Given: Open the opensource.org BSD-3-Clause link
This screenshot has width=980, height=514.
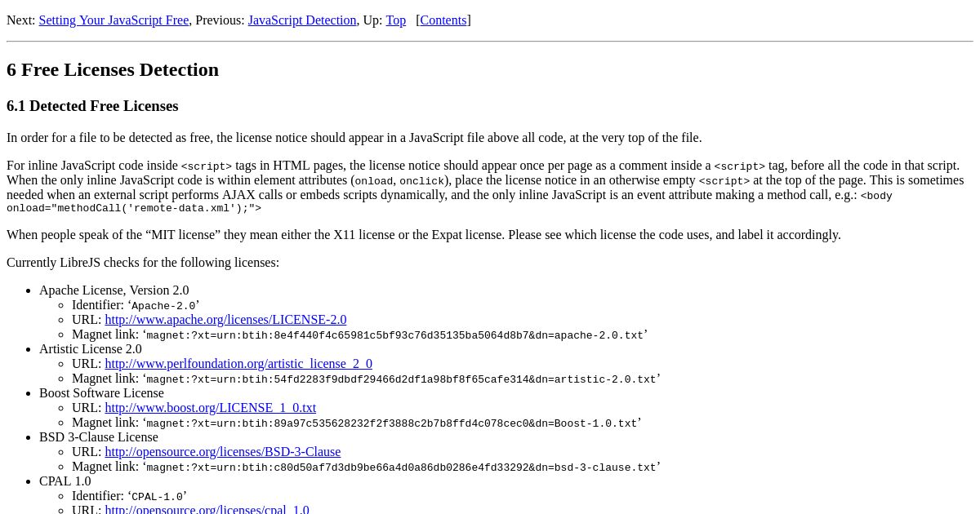Looking at the screenshot, I should 223,452.
